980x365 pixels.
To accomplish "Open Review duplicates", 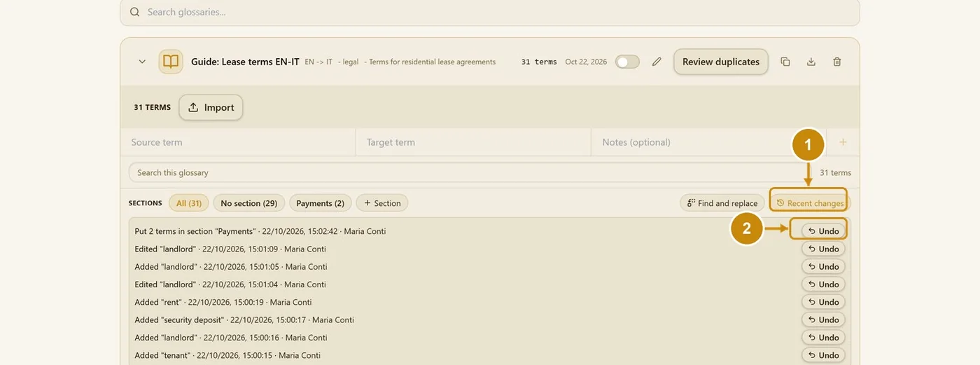I will 721,62.
